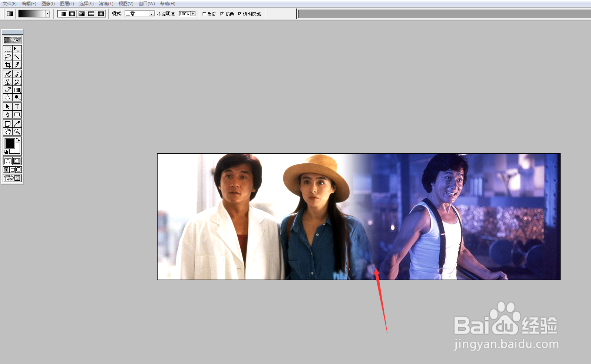Open the 帮助(H) menu

(x=168, y=4)
